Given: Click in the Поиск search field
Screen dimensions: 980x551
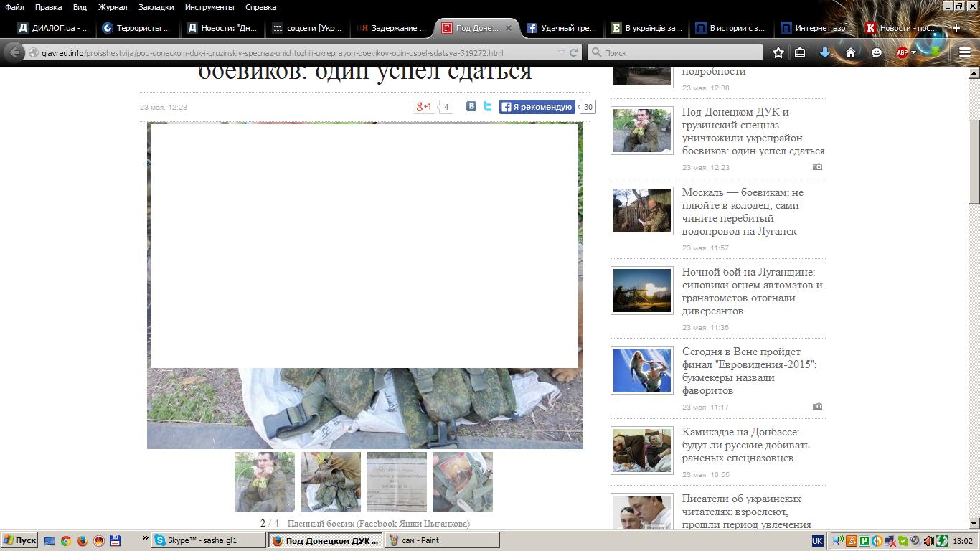Looking at the screenshot, I should pyautogui.click(x=674, y=52).
